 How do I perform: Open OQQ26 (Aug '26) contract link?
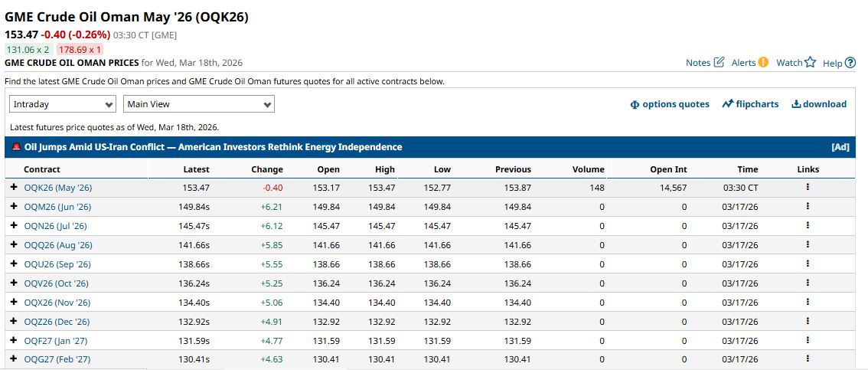tap(58, 245)
